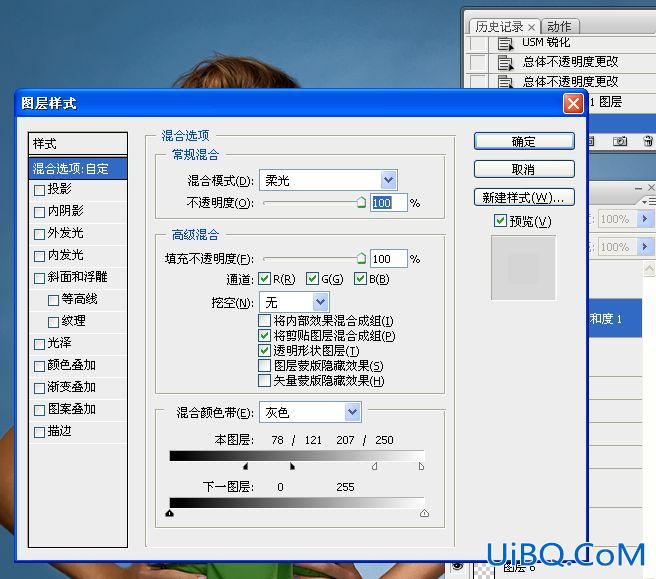656x579 pixels.
Task: Click the 填充不透明度 slider handle
Action: [361, 258]
